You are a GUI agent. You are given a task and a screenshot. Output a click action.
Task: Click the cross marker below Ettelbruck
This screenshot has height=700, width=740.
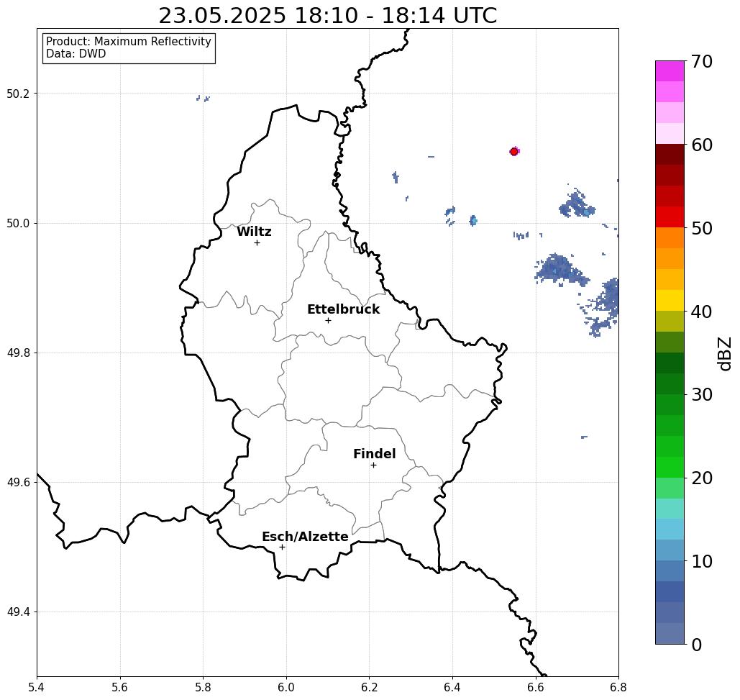pos(329,320)
